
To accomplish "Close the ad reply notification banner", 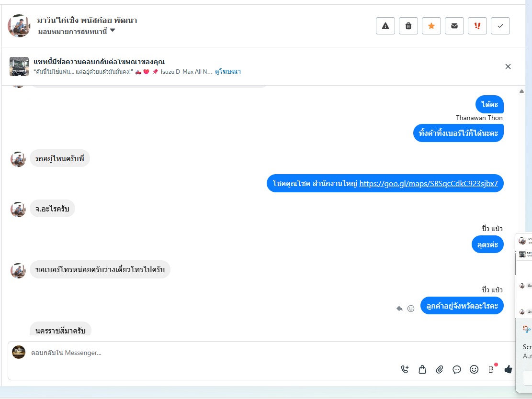I will pos(508,66).
